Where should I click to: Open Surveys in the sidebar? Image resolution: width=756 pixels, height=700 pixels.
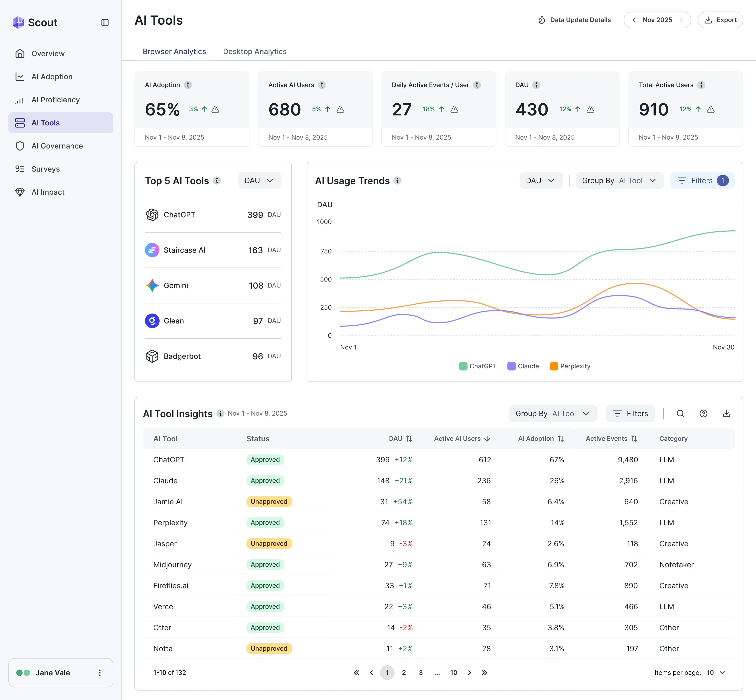click(x=61, y=169)
